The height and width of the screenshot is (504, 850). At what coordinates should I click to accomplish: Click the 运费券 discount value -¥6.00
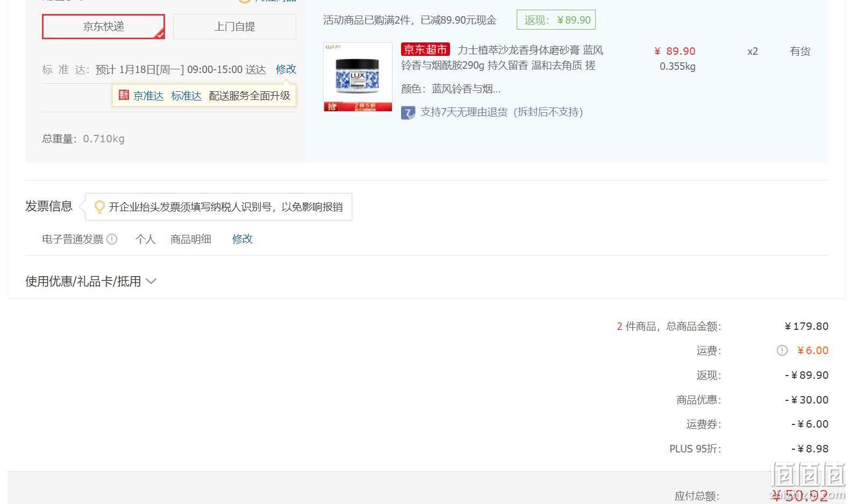click(810, 424)
